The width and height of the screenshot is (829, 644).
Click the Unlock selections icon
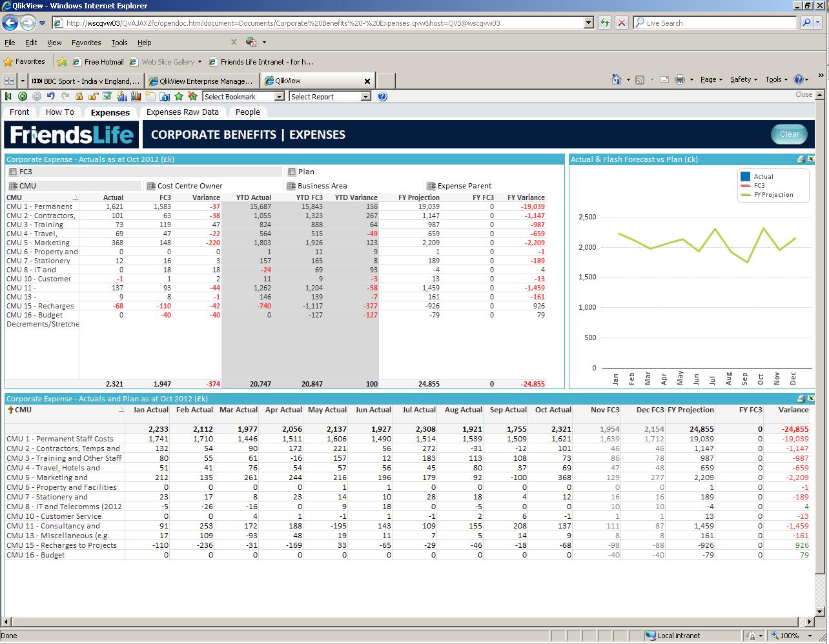tap(93, 96)
